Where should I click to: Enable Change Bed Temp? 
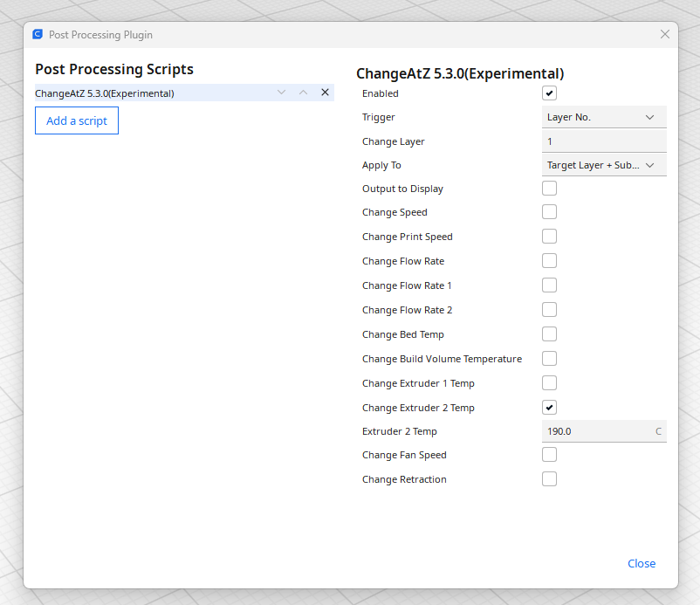[549, 333]
